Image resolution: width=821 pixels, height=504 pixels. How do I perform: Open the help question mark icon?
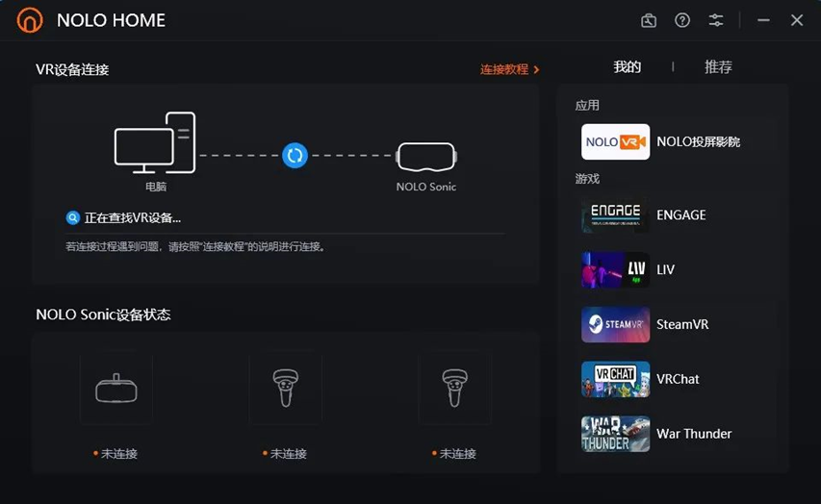682,20
